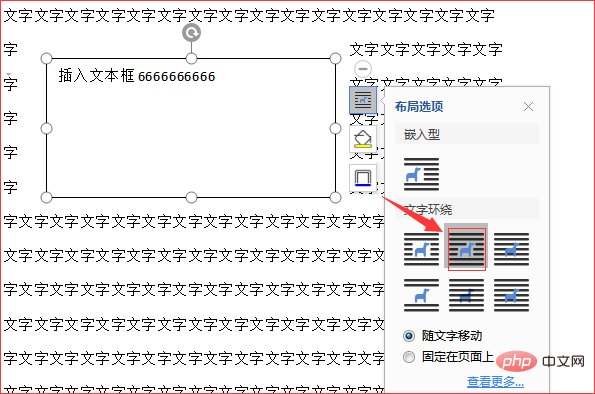Select the inline (嵌入型) layout icon
This screenshot has height=394, width=595.
[x=421, y=174]
